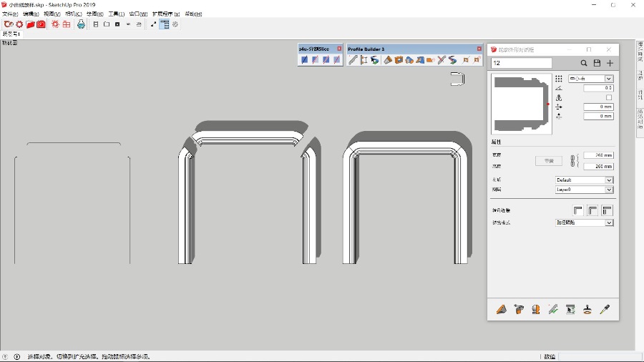
Task: Click the profile name field containing 12
Action: [521, 63]
